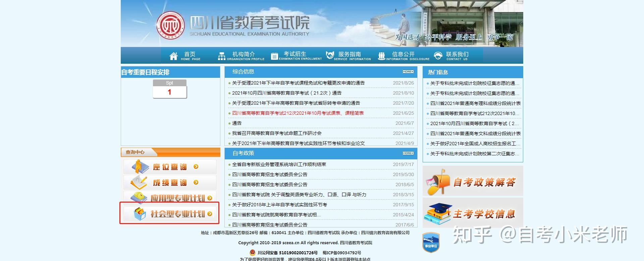Viewport: 644px width, 261px height.
Task: Open 四川省高等教育招生考试委员会公告 dated 2018/6/5
Action: pos(270,185)
